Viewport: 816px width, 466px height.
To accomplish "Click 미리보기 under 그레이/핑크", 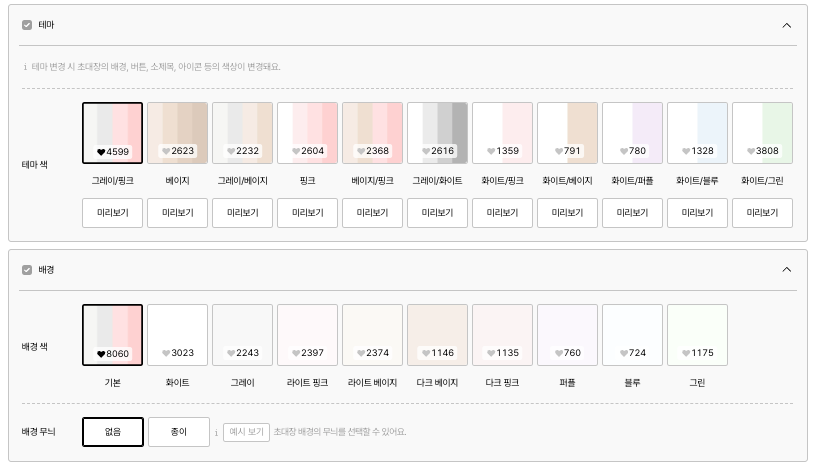I will 112,213.
